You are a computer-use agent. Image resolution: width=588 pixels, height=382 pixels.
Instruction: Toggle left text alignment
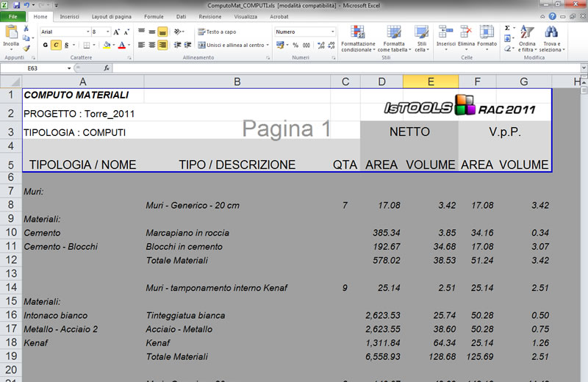click(x=141, y=45)
